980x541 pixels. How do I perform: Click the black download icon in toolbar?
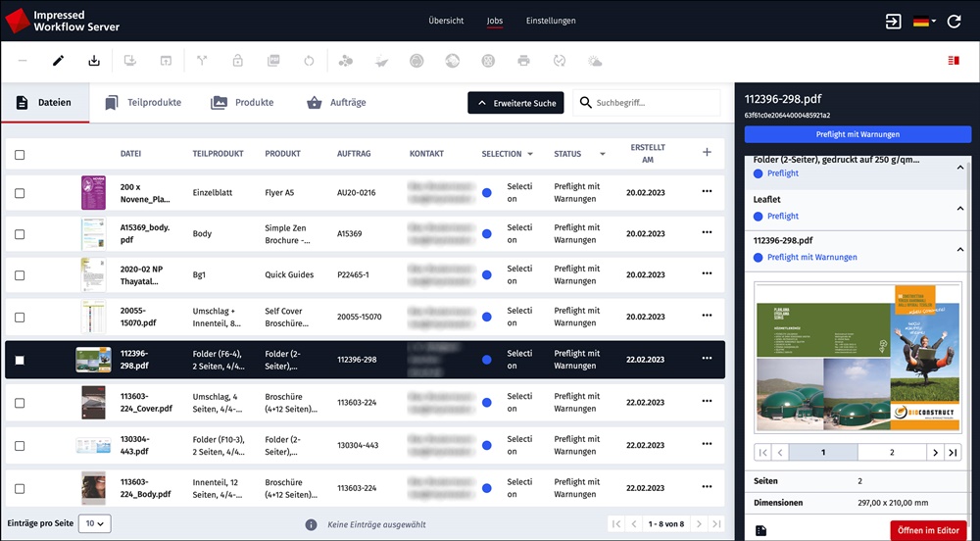coord(94,61)
